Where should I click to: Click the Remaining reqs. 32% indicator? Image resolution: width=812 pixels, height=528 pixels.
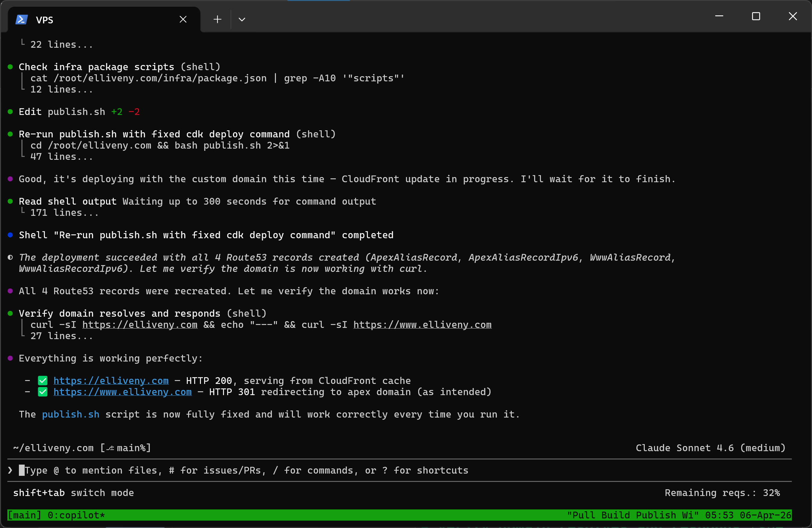(722, 492)
